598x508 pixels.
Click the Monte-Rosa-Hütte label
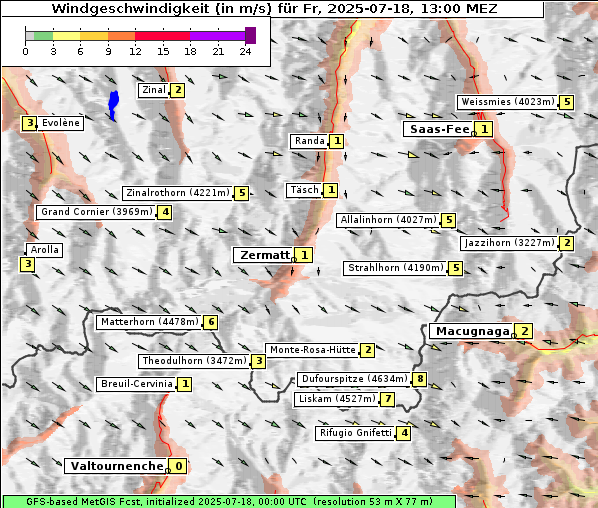313,350
